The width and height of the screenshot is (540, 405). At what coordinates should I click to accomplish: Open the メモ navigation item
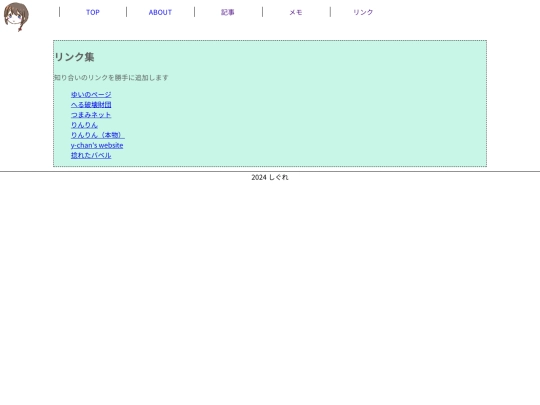(x=295, y=12)
